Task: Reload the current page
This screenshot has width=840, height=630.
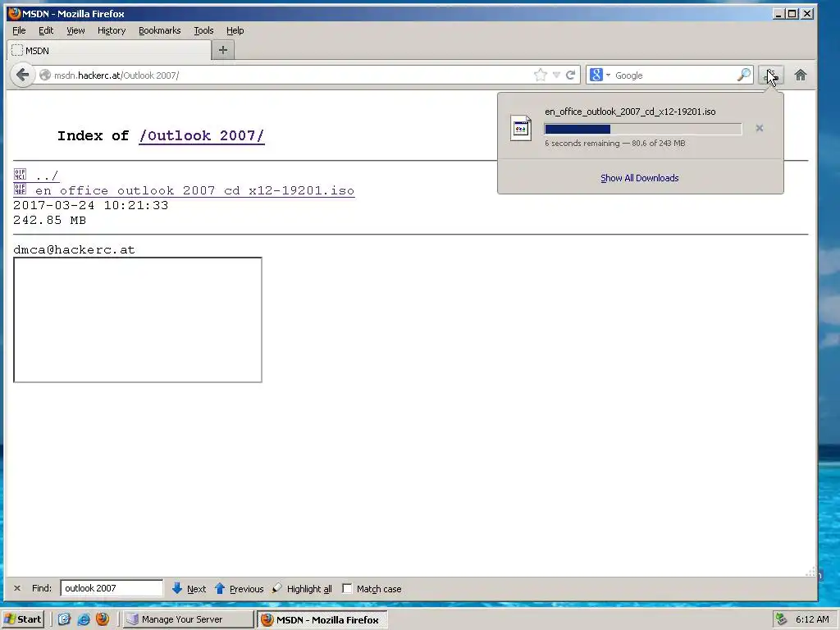Action: [x=571, y=75]
